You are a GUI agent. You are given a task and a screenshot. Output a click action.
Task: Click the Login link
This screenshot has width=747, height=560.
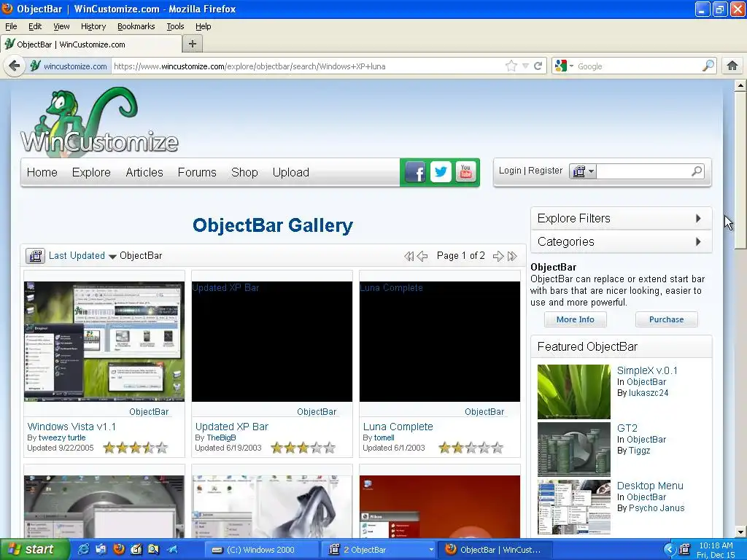pyautogui.click(x=510, y=171)
